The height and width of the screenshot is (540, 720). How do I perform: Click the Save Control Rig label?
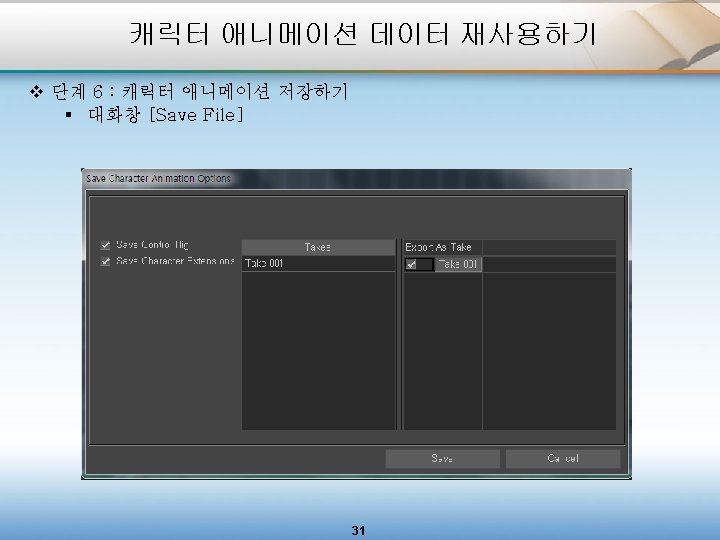click(152, 245)
